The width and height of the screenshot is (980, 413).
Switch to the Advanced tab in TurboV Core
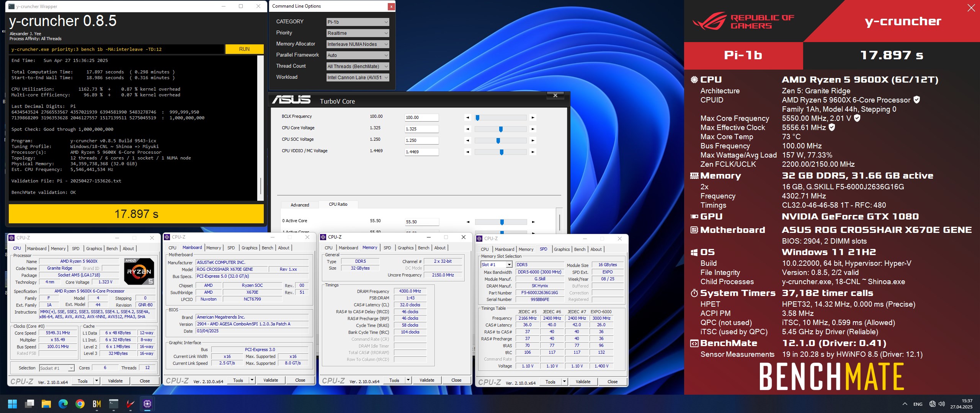tap(300, 205)
